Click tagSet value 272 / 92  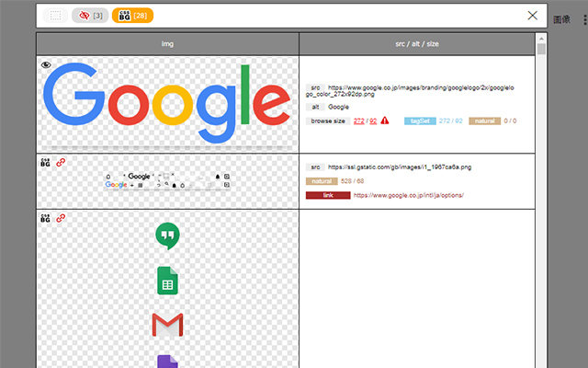pyautogui.click(x=451, y=121)
